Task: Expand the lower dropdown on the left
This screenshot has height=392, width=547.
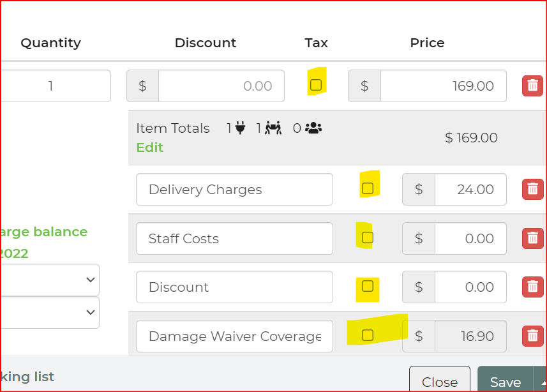Action: (49, 313)
